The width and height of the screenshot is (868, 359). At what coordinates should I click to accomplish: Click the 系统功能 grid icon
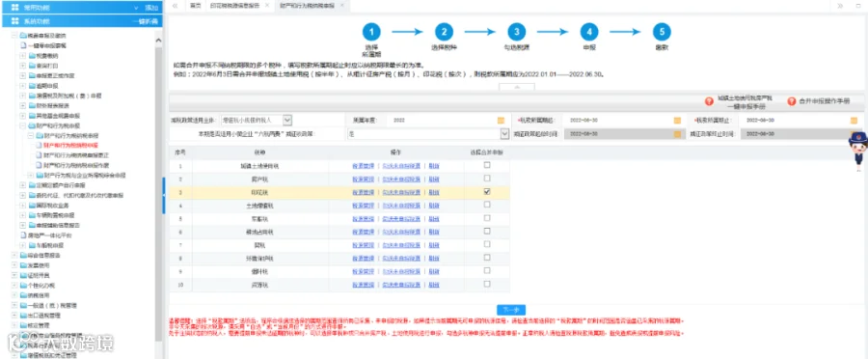pyautogui.click(x=15, y=21)
